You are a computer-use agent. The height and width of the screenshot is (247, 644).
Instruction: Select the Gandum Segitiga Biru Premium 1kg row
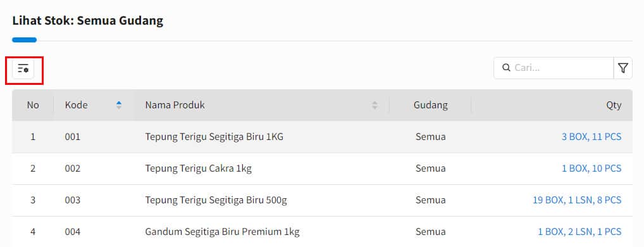(322, 232)
